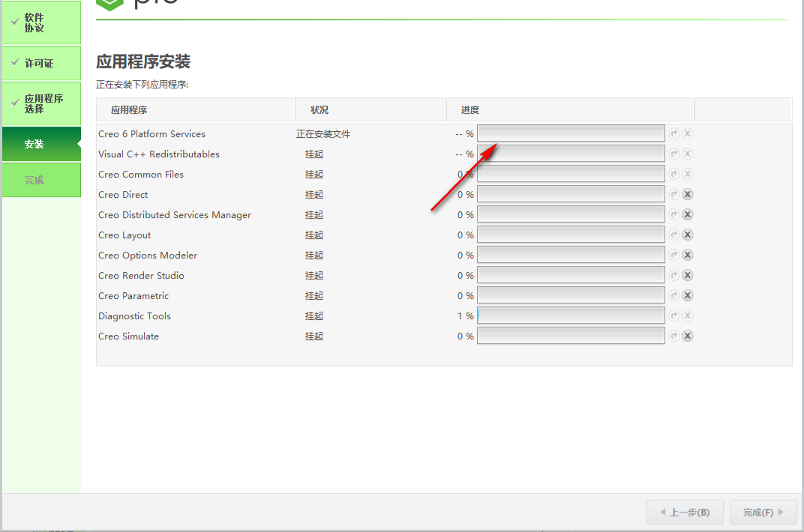The width and height of the screenshot is (804, 532).
Task: Select the "Creo 6 Platform Services" row name
Action: [x=151, y=133]
